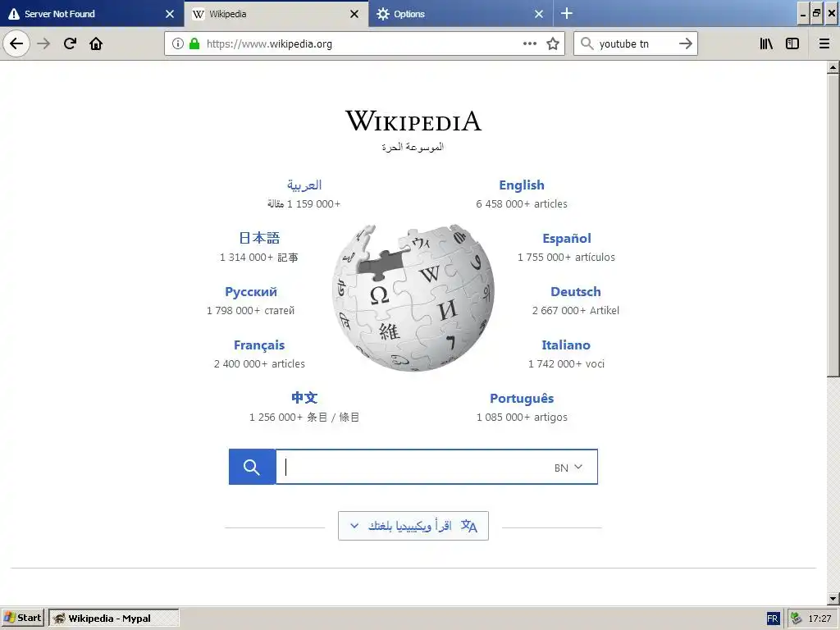Close the Options tab

[x=539, y=14]
